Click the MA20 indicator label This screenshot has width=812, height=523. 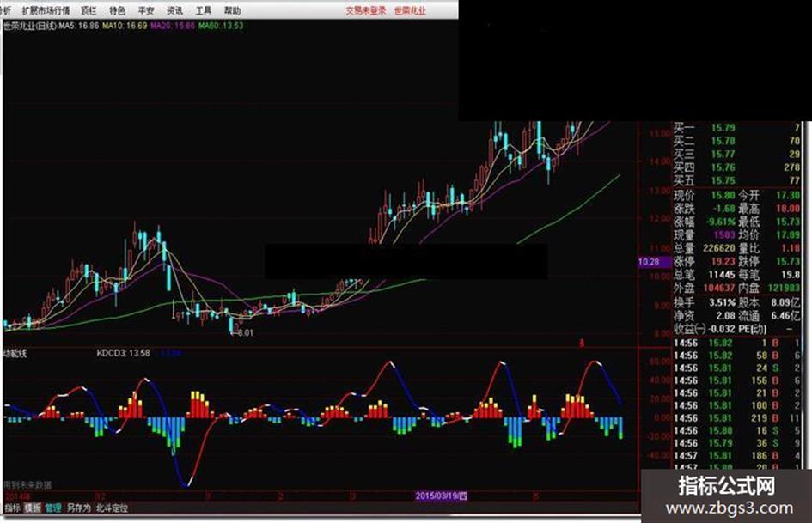tap(173, 26)
